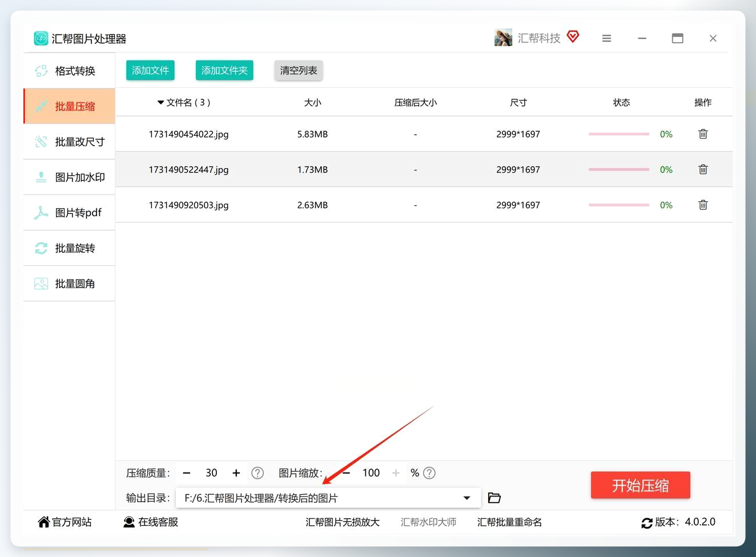This screenshot has width=756, height=557.
Task: Open the hamburger menu icon in title bar
Action: pos(606,38)
